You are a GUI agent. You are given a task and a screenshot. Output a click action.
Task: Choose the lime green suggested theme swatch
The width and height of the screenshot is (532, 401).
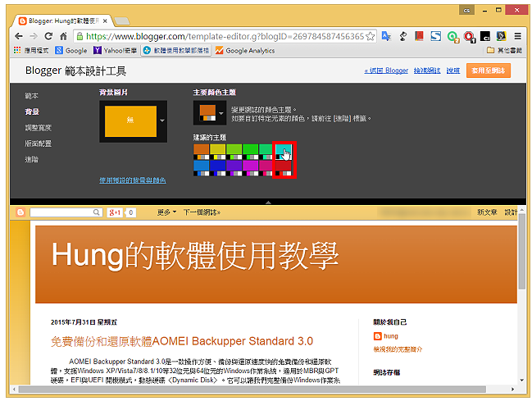pyautogui.click(x=234, y=152)
